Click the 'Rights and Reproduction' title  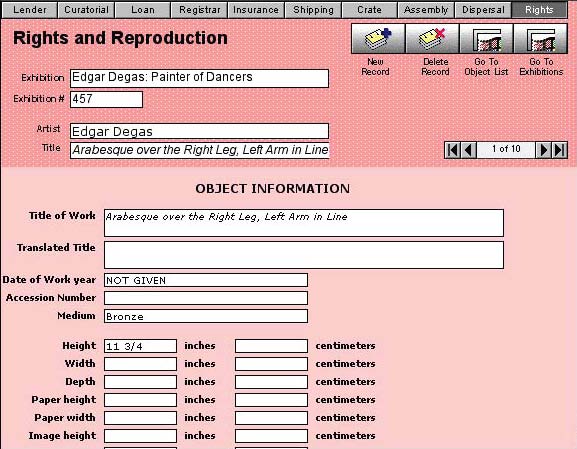coord(120,38)
